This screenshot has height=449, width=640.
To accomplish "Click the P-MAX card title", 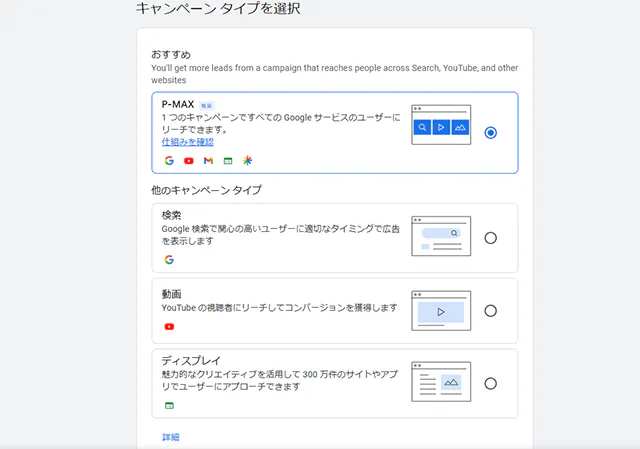I will click(x=178, y=104).
